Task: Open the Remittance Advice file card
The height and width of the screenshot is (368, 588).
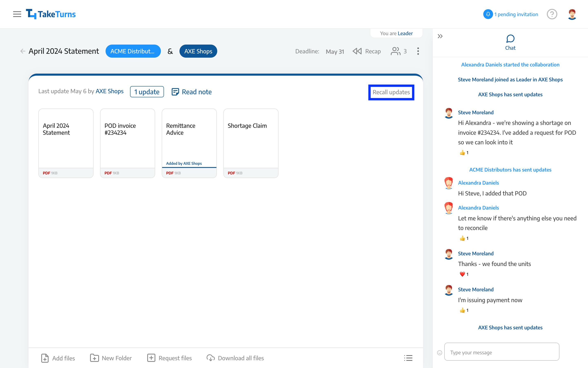Action: [x=189, y=143]
